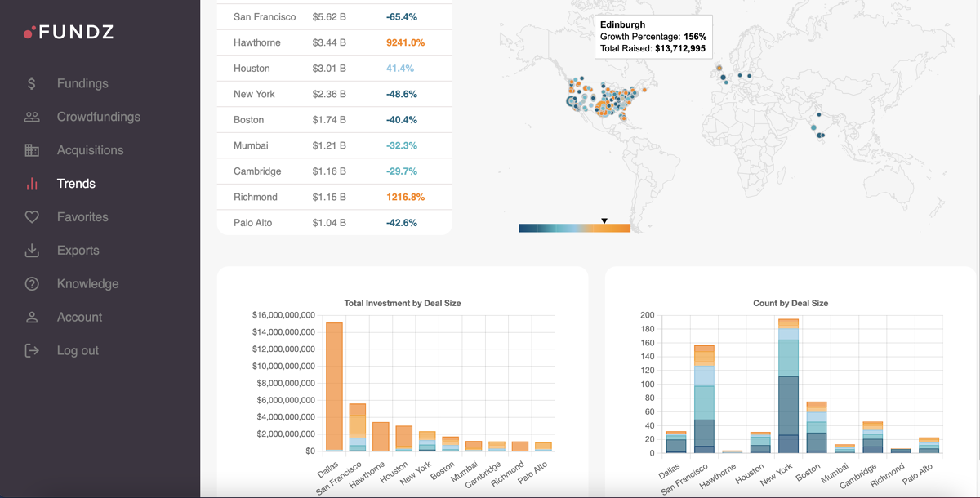The image size is (980, 498).
Task: Click the 9241.0% growth value
Action: [406, 42]
